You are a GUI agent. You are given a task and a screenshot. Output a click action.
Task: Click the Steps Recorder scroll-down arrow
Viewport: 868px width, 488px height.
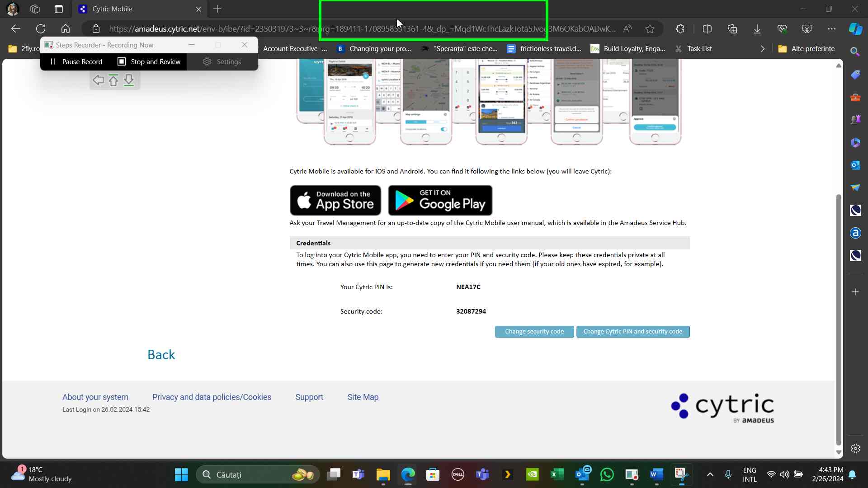click(x=129, y=80)
